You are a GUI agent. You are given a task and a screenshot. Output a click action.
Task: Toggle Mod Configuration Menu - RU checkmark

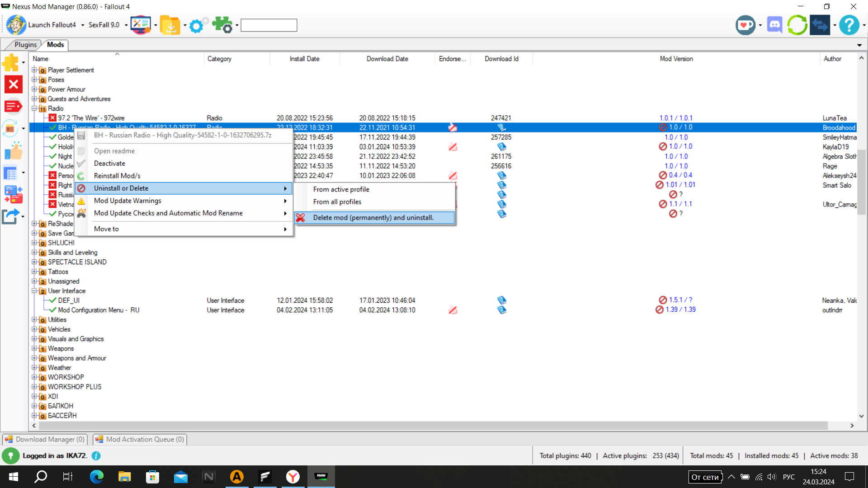pos(52,310)
